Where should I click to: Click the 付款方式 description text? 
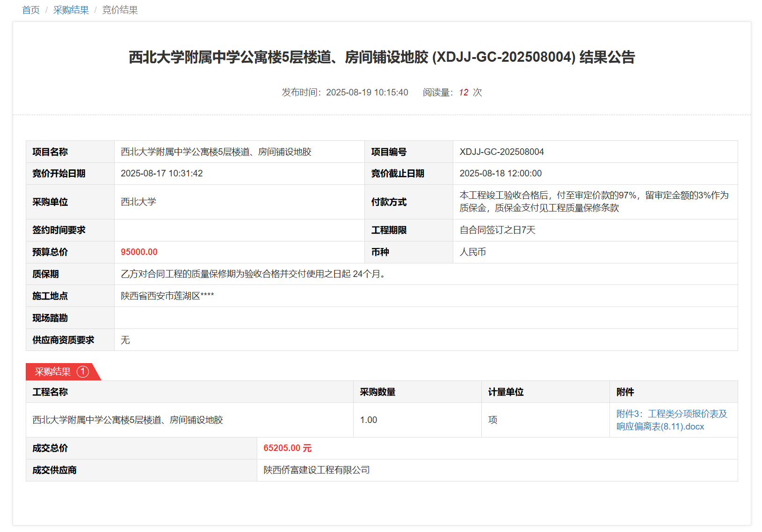594,202
